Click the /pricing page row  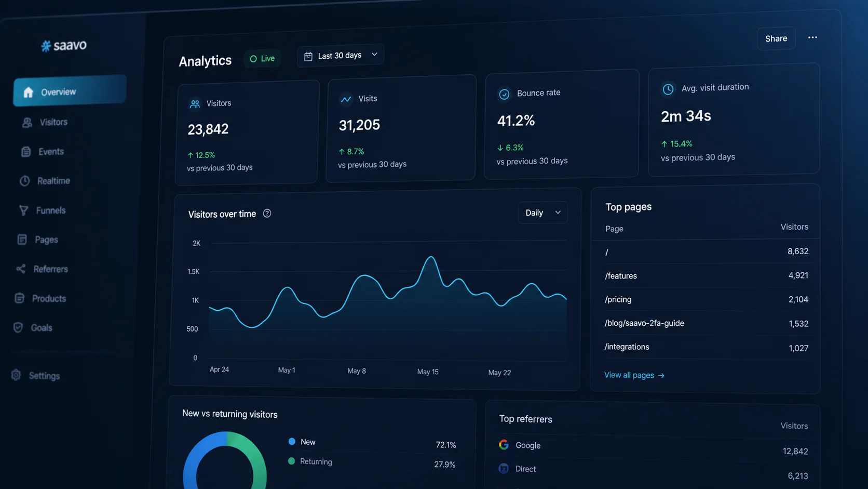click(x=706, y=299)
